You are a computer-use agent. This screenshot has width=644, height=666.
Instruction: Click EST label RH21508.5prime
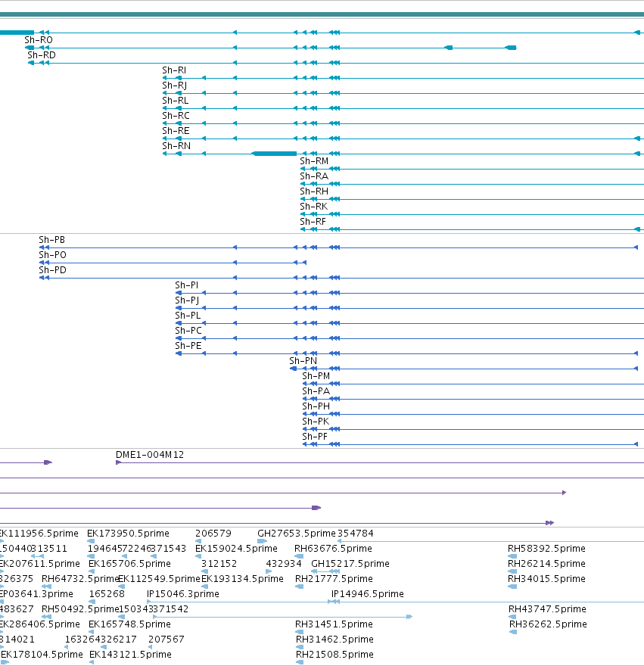[x=335, y=655]
